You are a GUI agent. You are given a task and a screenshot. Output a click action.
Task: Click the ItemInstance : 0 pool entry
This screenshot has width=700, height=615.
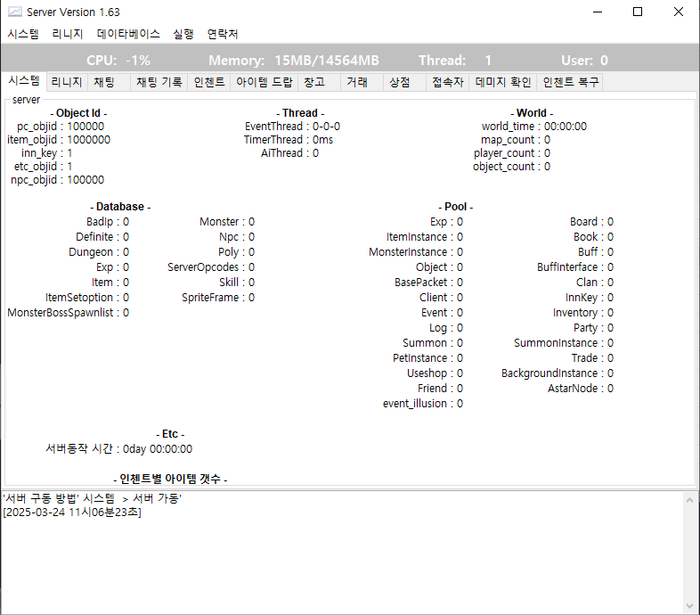(x=425, y=237)
